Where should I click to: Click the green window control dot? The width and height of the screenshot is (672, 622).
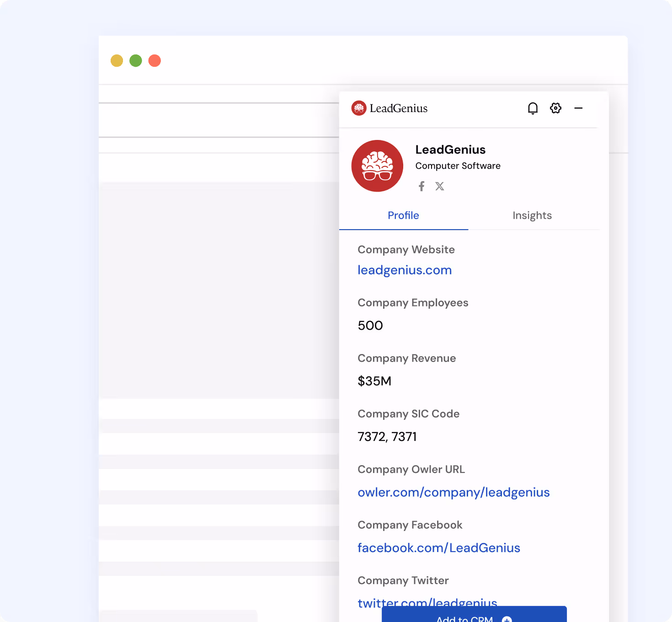tap(136, 61)
